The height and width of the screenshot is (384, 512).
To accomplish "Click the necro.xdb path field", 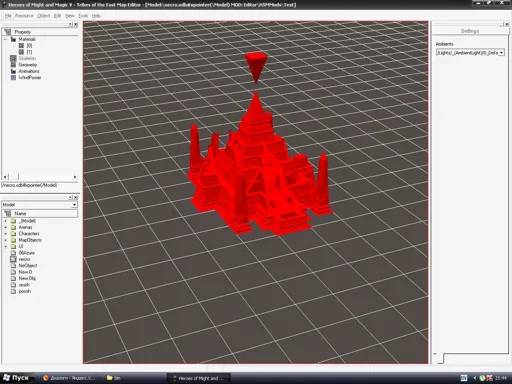I will [39, 185].
